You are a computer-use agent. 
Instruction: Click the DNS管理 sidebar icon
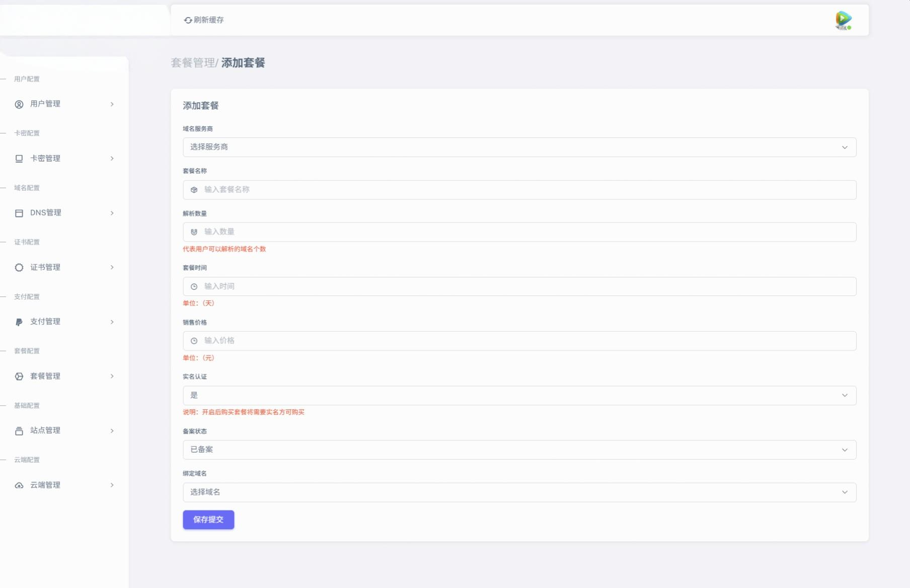click(x=19, y=213)
